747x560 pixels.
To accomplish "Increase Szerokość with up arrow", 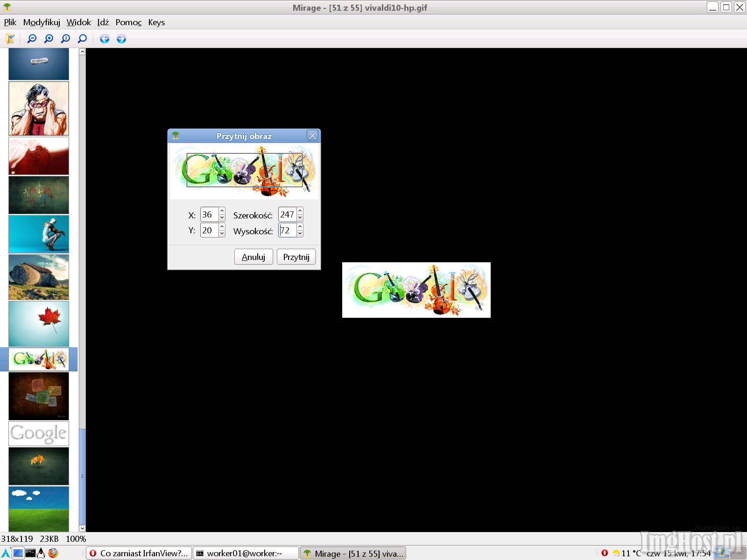I will (x=300, y=211).
